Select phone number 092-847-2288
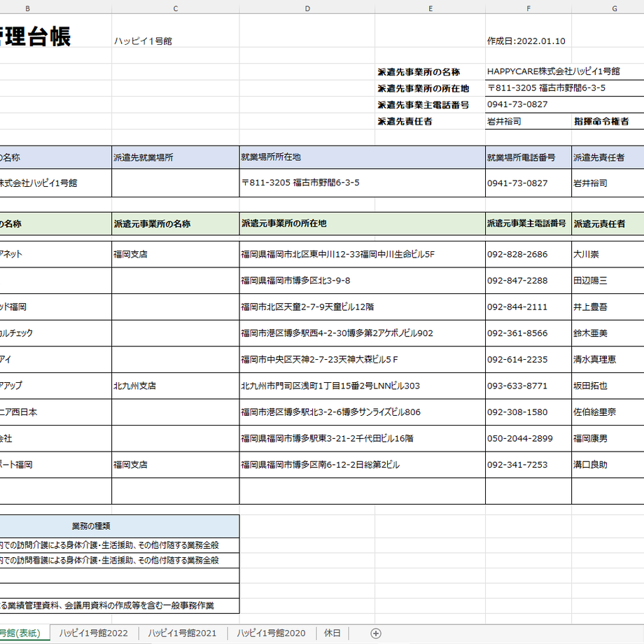The height and width of the screenshot is (644, 644). pyautogui.click(x=528, y=281)
